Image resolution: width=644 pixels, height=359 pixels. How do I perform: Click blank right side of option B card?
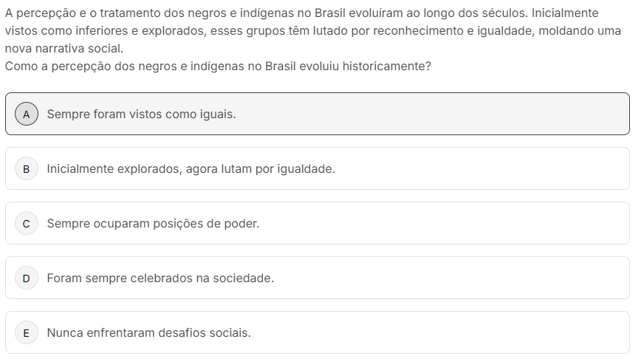pyautogui.click(x=481, y=168)
